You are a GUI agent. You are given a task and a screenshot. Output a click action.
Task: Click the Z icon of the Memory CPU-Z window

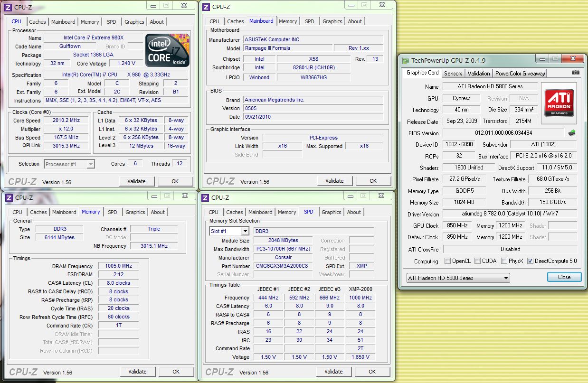click(x=9, y=197)
